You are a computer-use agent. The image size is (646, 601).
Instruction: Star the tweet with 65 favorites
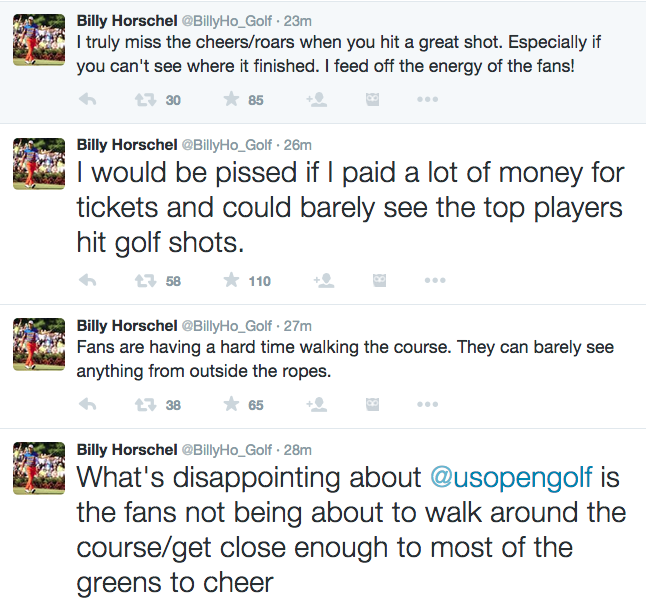(231, 405)
